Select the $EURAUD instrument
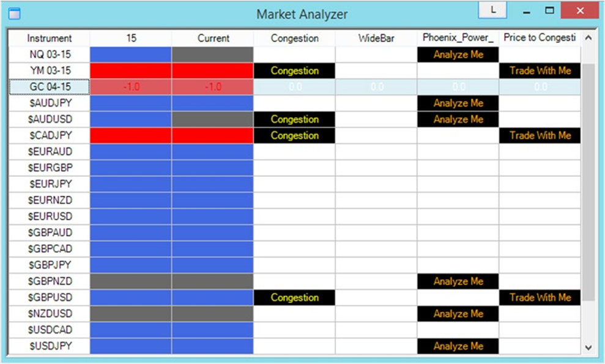This screenshot has width=605, height=364. [x=50, y=152]
